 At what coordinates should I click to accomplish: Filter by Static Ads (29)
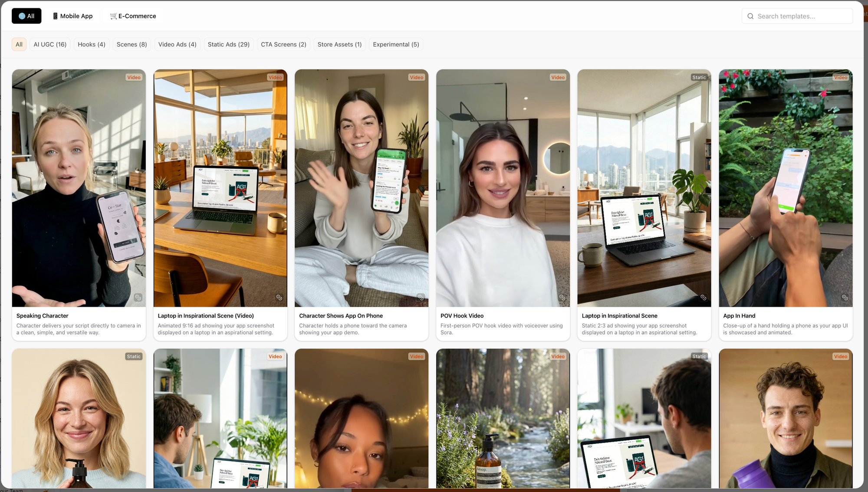click(x=228, y=44)
